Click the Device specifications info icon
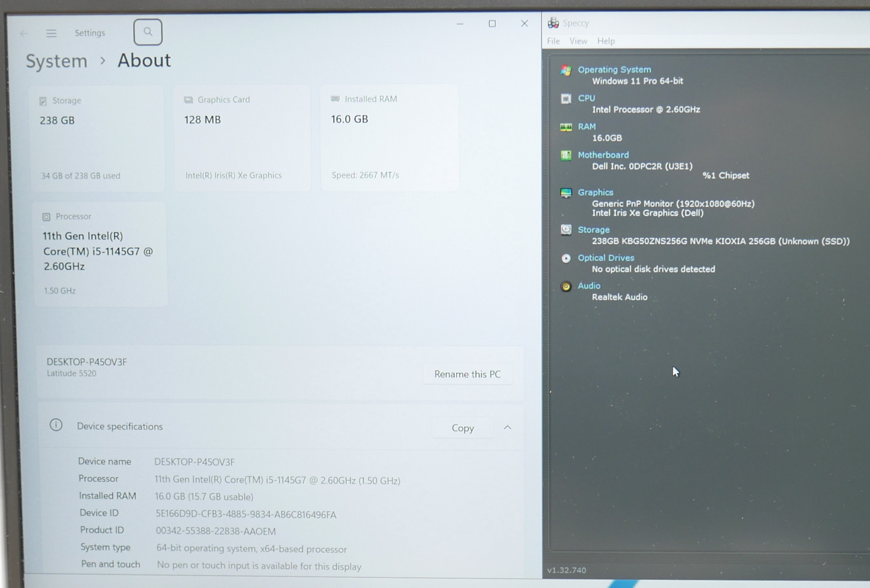The width and height of the screenshot is (870, 588). coord(56,425)
